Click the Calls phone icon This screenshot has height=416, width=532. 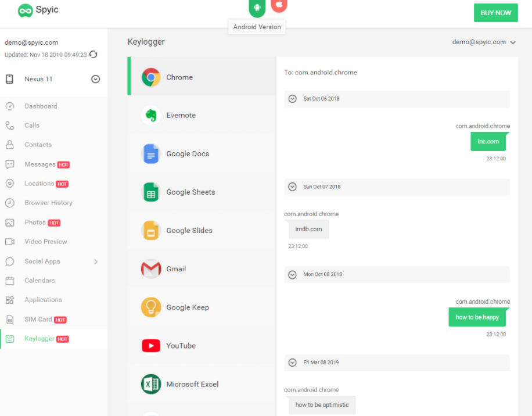[x=10, y=125]
